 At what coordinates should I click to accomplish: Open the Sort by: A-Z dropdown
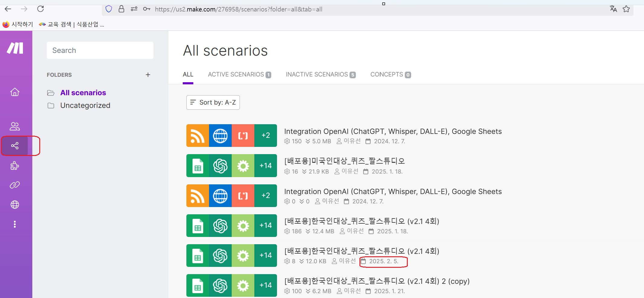click(213, 102)
